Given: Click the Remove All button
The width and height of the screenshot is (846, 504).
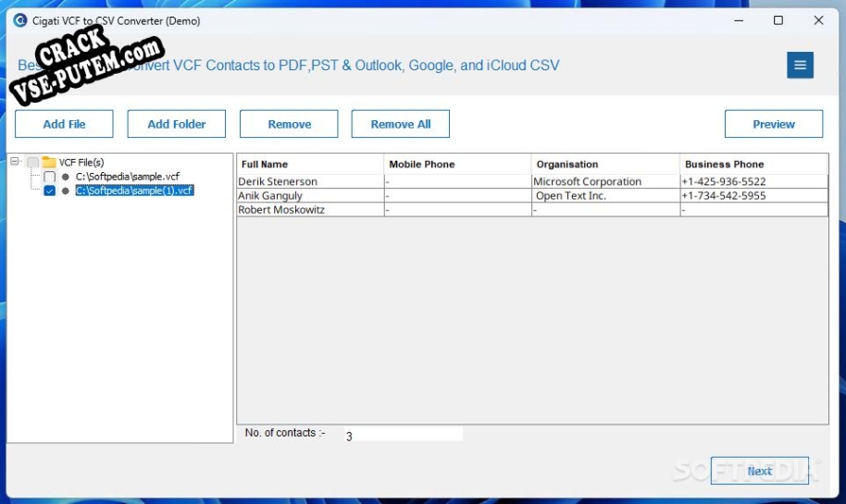Looking at the screenshot, I should [401, 124].
